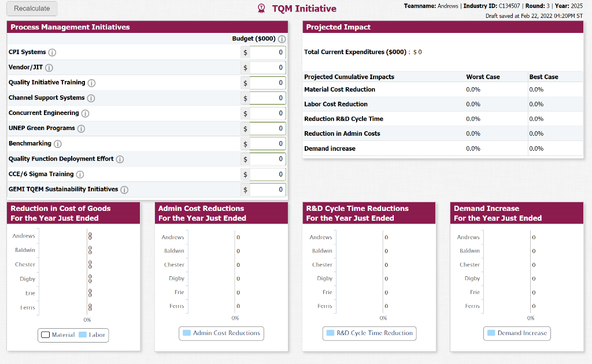Viewport: 592px width, 364px height.
Task: Click the UNEP Green Programs budget input
Action: tap(267, 128)
